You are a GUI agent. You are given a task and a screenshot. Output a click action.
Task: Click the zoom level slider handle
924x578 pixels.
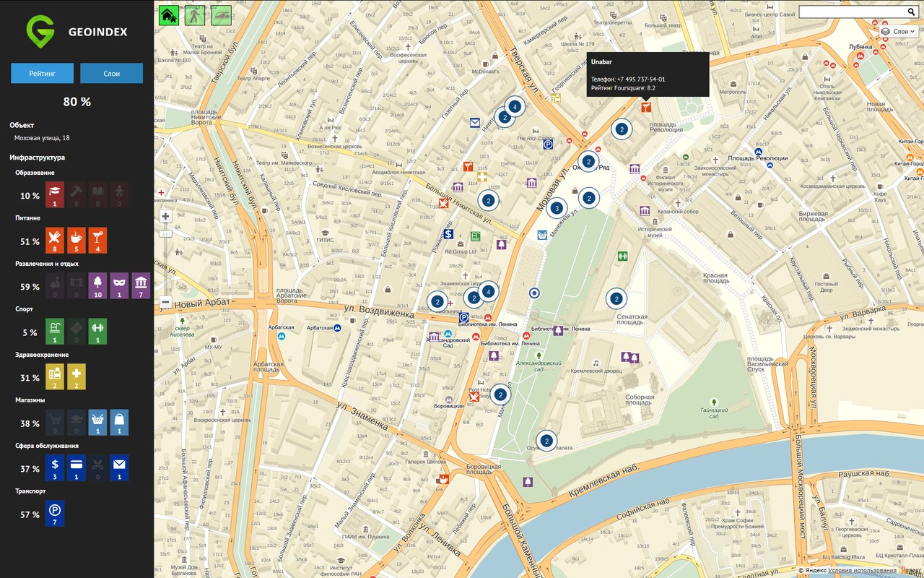coord(165,233)
